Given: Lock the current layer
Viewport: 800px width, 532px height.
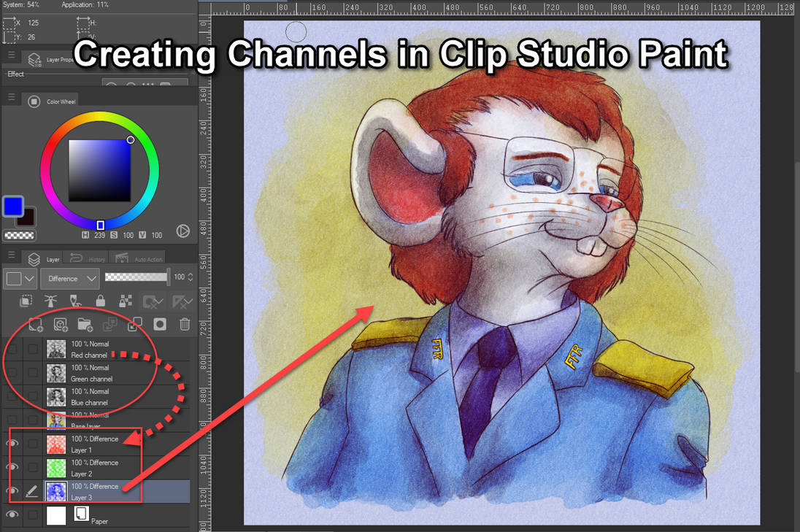Looking at the screenshot, I should (100, 301).
